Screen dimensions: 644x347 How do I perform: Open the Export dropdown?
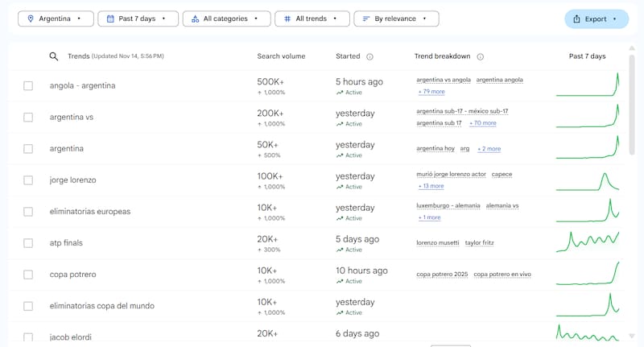[597, 19]
